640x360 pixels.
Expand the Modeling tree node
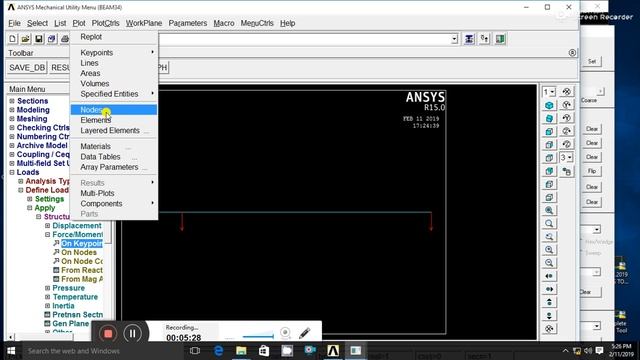(12, 110)
